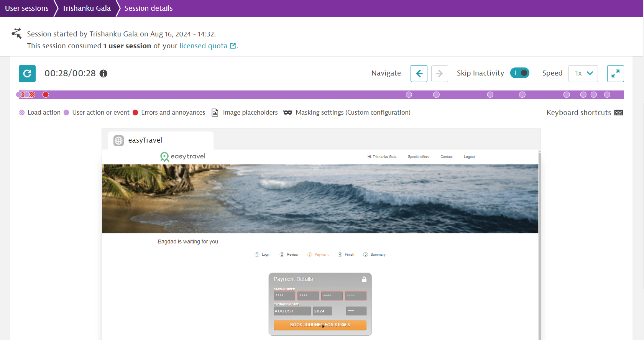Navigate to next action arrow
644x340 pixels.
coord(440,74)
